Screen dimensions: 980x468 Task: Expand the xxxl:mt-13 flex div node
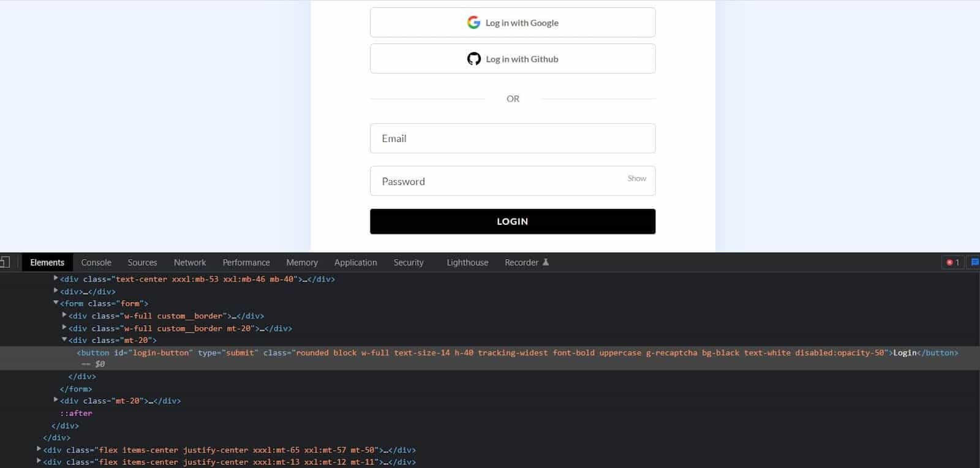coord(39,461)
